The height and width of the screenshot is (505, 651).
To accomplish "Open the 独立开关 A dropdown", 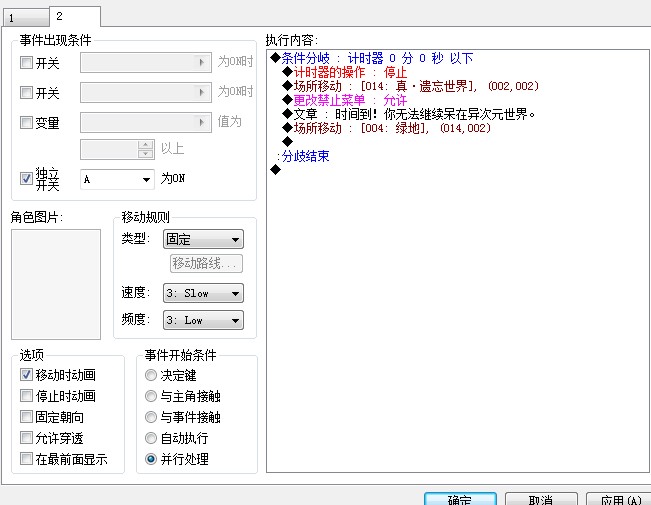I will click(x=117, y=179).
